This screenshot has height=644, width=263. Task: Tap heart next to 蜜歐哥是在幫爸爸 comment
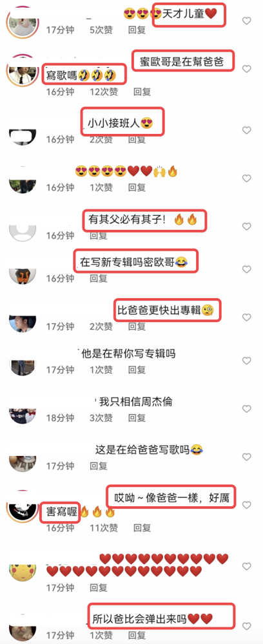[x=246, y=69]
